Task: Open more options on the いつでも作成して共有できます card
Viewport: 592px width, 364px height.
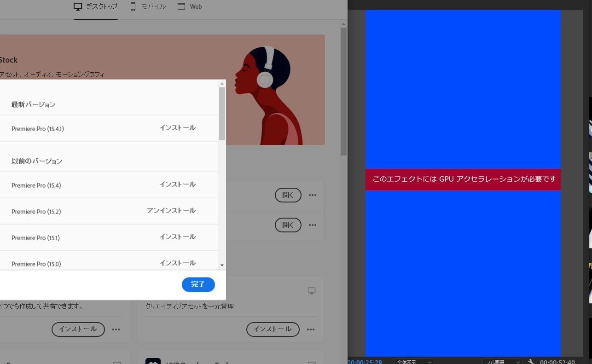Action: (x=116, y=329)
